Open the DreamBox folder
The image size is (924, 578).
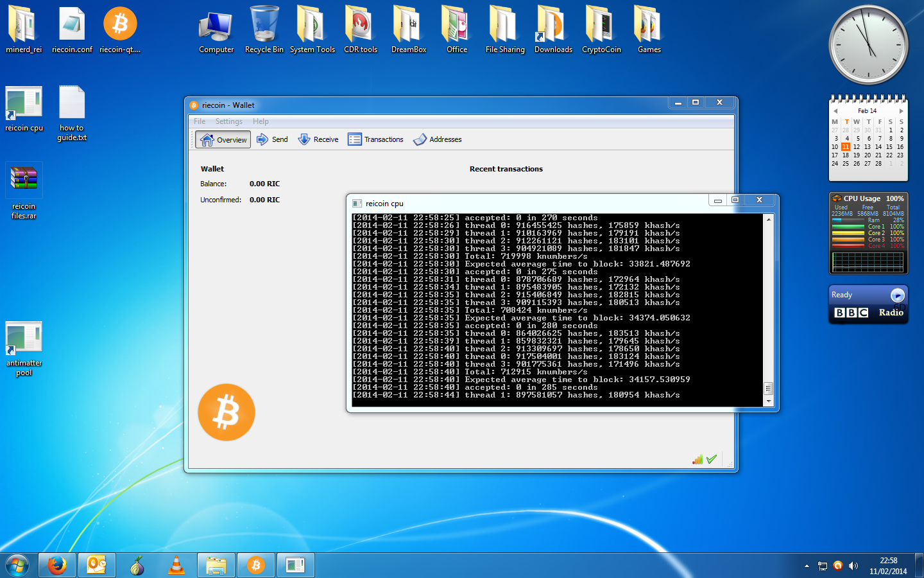[x=409, y=30]
